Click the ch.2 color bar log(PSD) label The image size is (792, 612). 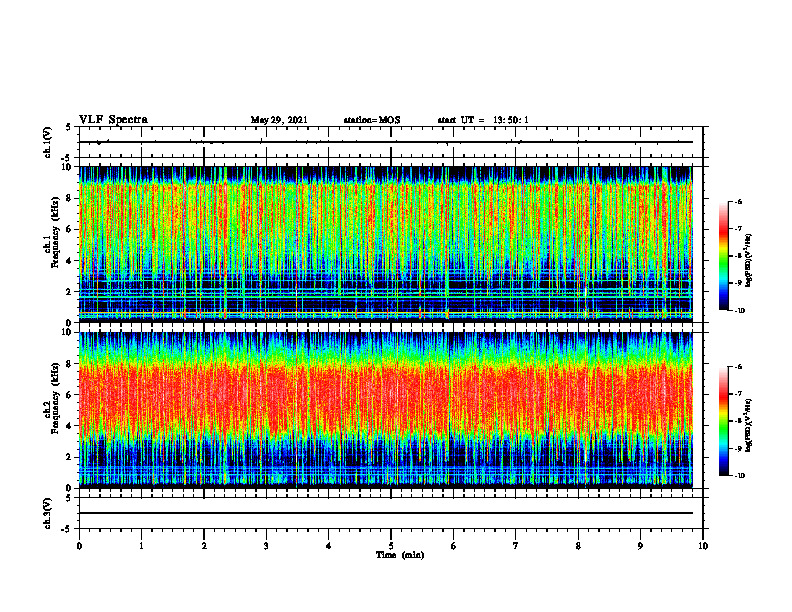coord(749,426)
